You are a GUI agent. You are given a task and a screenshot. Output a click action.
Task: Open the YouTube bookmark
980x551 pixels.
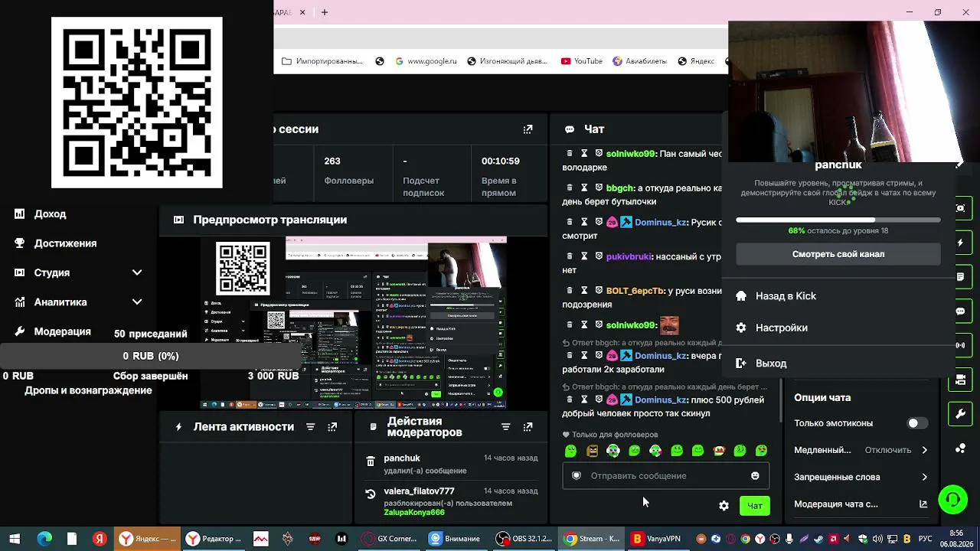tap(581, 61)
